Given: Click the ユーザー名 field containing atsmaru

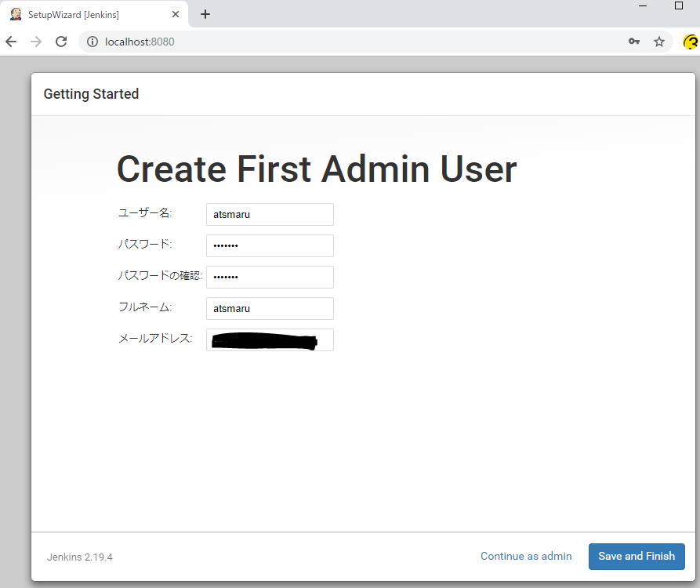Looking at the screenshot, I should click(270, 214).
